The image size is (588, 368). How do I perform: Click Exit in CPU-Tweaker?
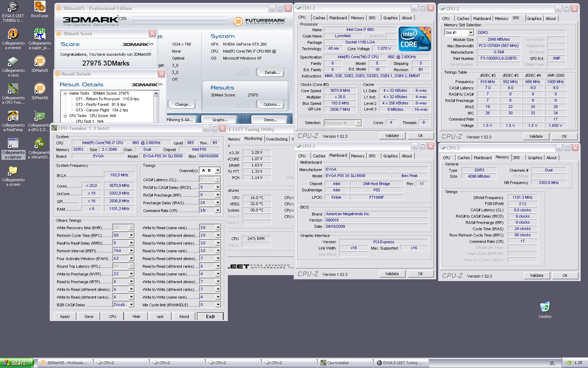click(x=210, y=316)
